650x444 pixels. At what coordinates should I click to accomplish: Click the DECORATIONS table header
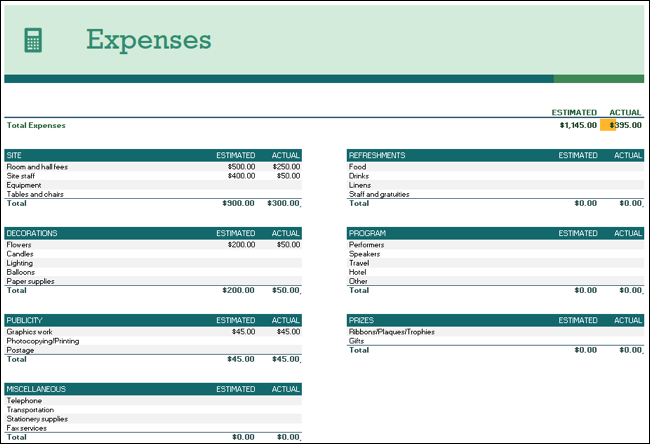tap(153, 233)
